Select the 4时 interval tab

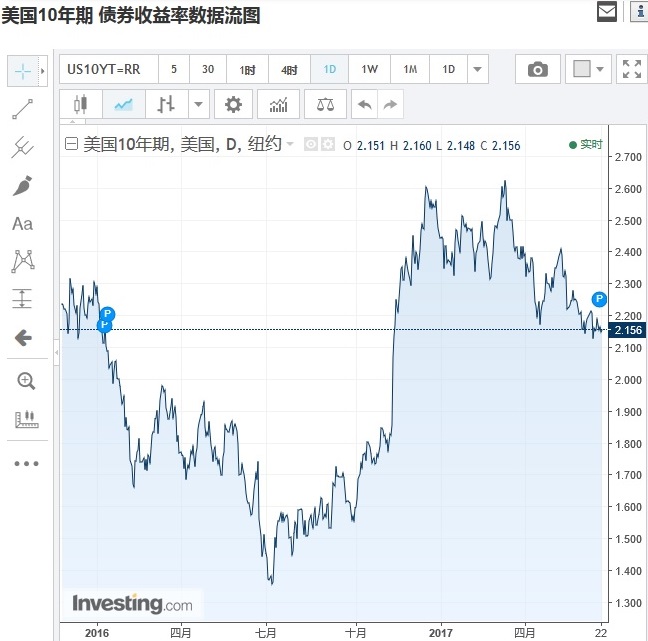coord(289,69)
